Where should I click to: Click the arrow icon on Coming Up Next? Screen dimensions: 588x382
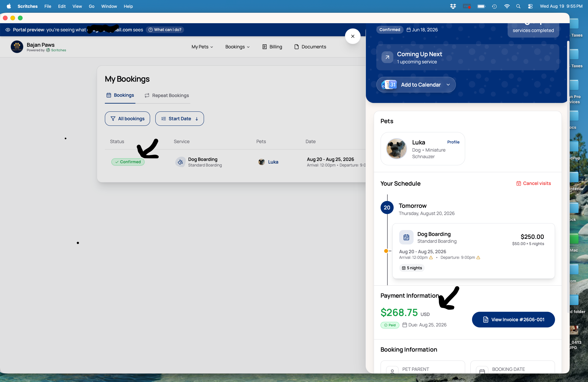(x=387, y=57)
